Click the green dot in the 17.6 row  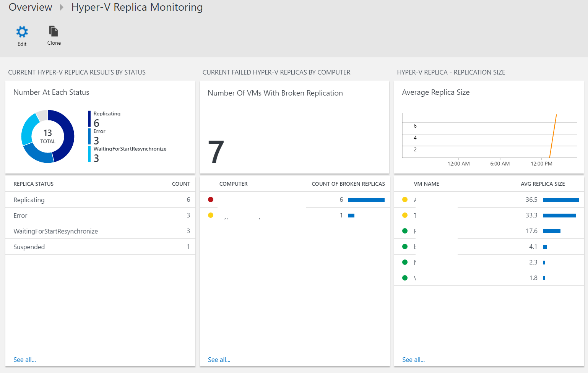click(405, 231)
